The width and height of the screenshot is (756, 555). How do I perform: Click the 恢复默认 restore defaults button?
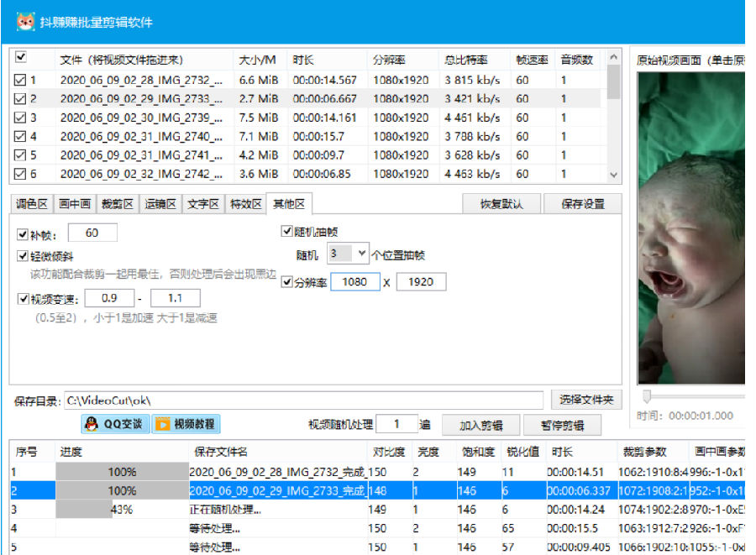501,204
